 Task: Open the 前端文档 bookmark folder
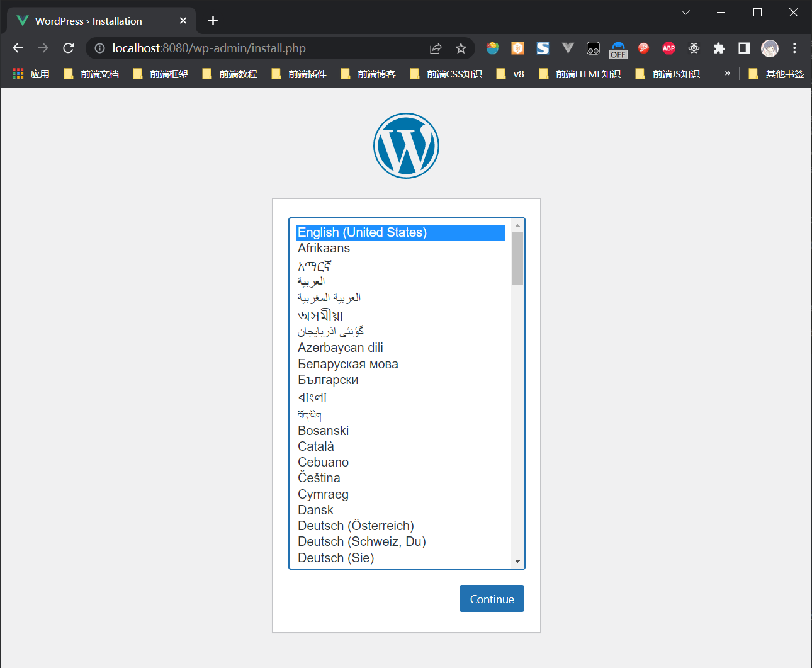(92, 74)
